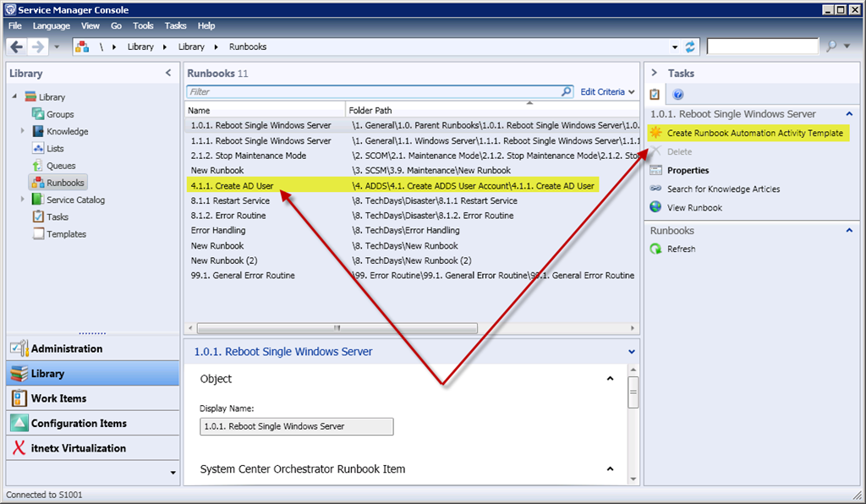
Task: Click the green Refresh icon under Runbooks
Action: click(x=655, y=249)
